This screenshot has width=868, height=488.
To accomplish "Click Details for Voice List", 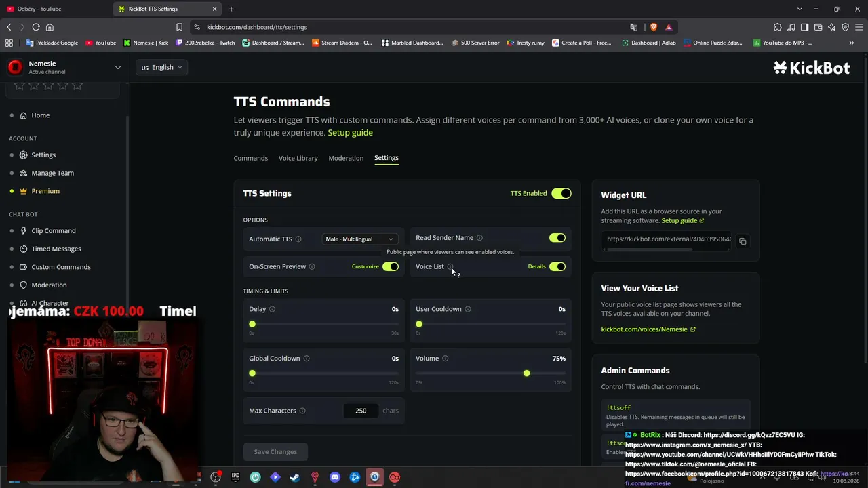I will tap(537, 267).
